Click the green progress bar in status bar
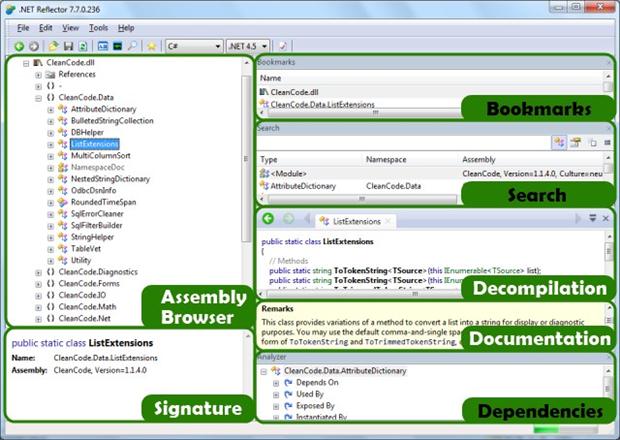This screenshot has width=620, height=440. click(546, 430)
